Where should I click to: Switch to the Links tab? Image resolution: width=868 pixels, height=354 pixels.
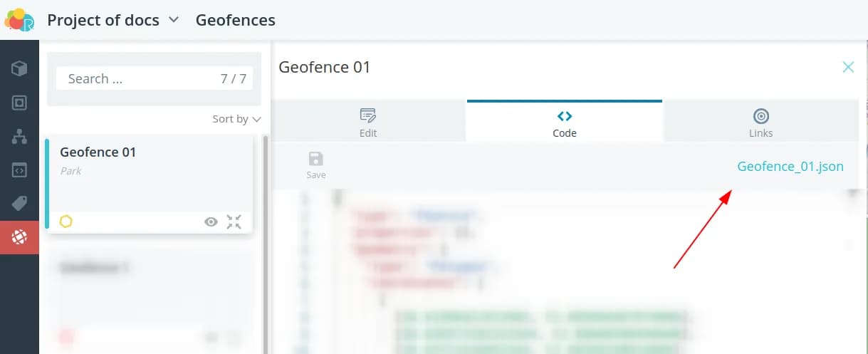(760, 123)
